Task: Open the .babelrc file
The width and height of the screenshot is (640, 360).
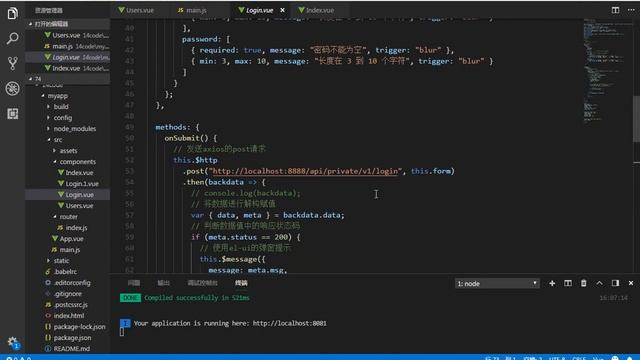Action: tap(65, 272)
